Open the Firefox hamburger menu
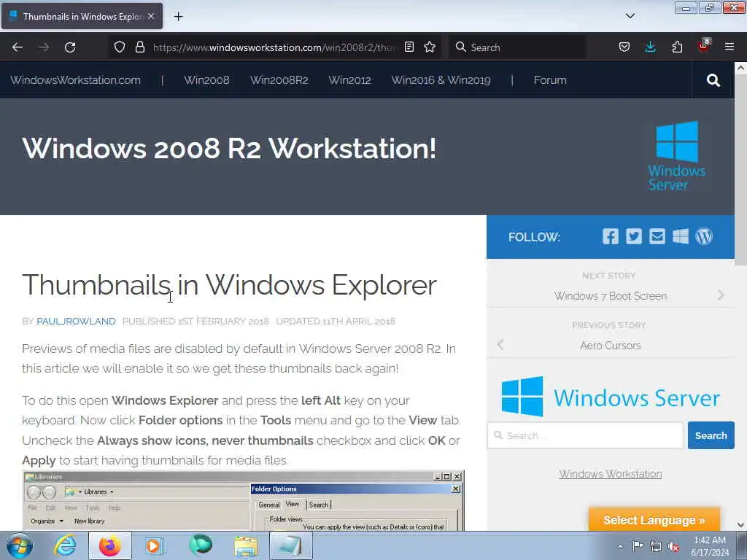747x560 pixels. pos(729,47)
